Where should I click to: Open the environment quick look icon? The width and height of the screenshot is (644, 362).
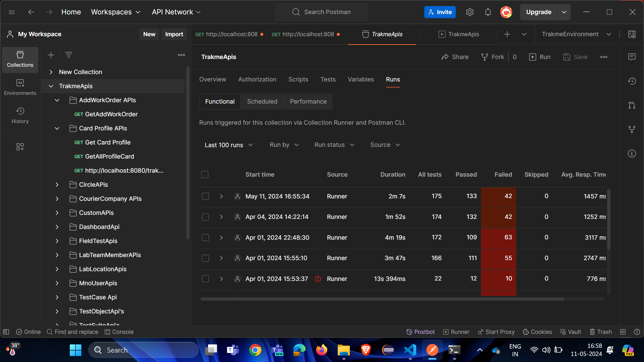[x=632, y=34]
